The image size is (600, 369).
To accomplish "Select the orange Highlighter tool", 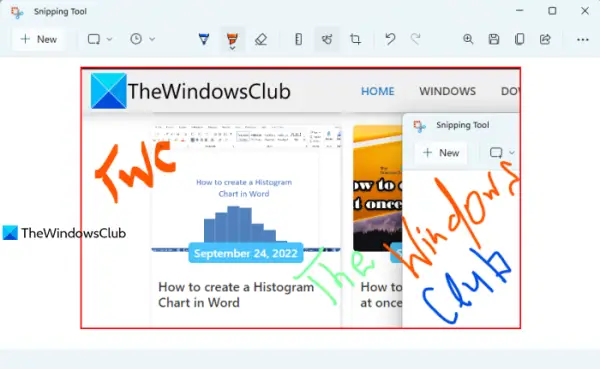I will [x=232, y=38].
